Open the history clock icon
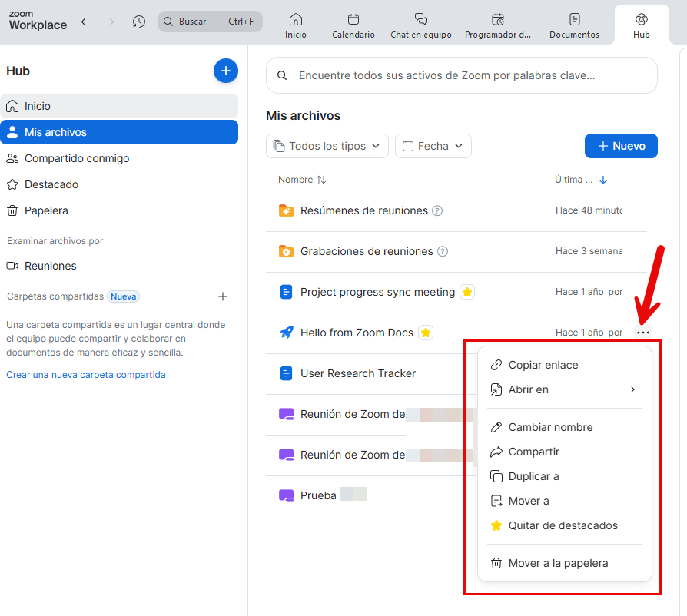The height and width of the screenshot is (616, 687). [138, 22]
